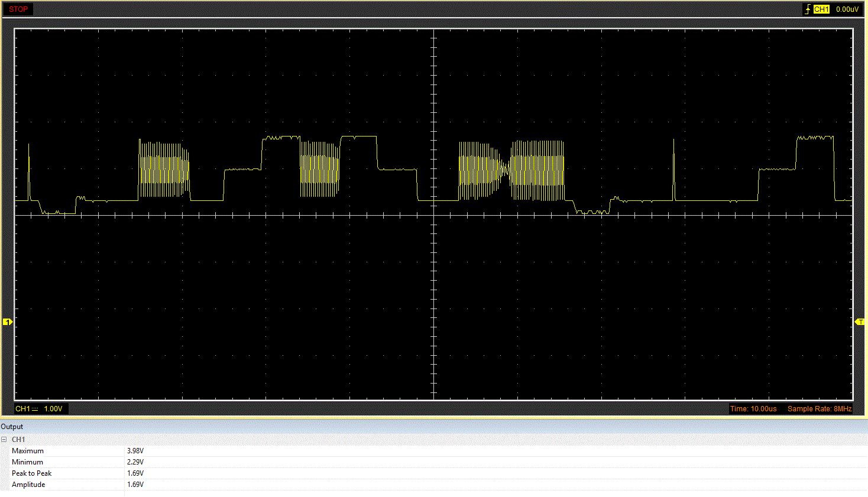Image resolution: width=868 pixels, height=497 pixels.
Task: Click the Sample Rate: 8MHz readout
Action: (x=820, y=409)
